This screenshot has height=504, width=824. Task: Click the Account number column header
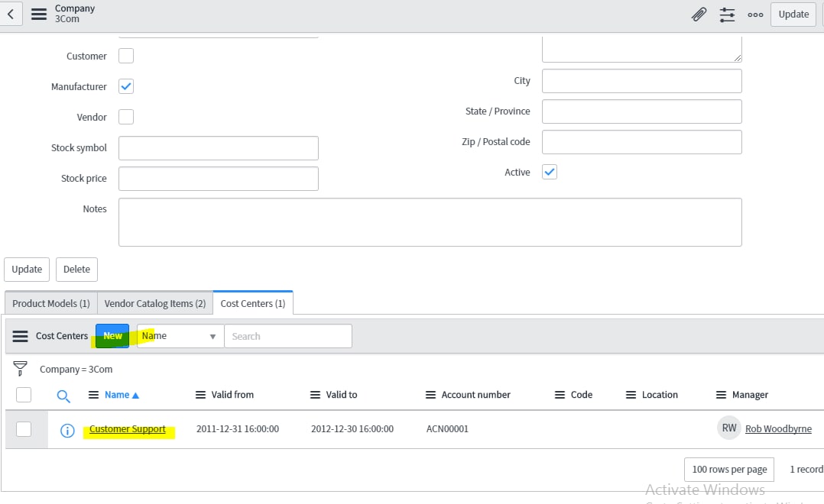(x=475, y=395)
